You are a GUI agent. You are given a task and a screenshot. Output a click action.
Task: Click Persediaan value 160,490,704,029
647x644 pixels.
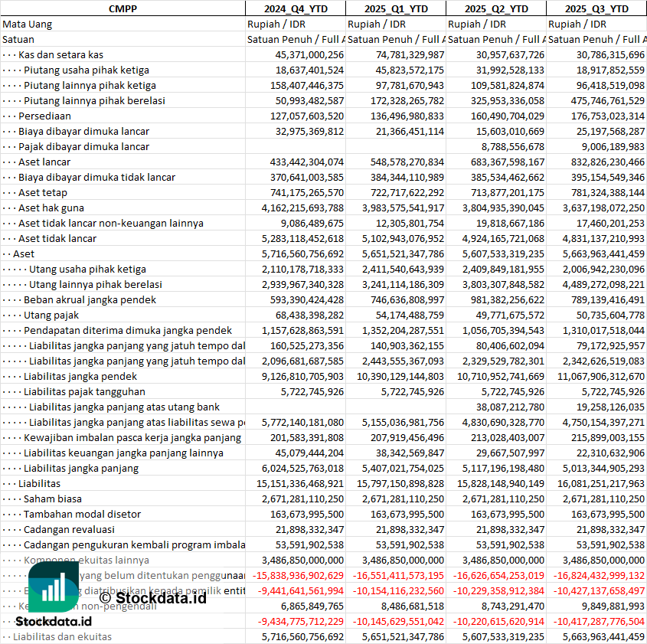tap(508, 116)
